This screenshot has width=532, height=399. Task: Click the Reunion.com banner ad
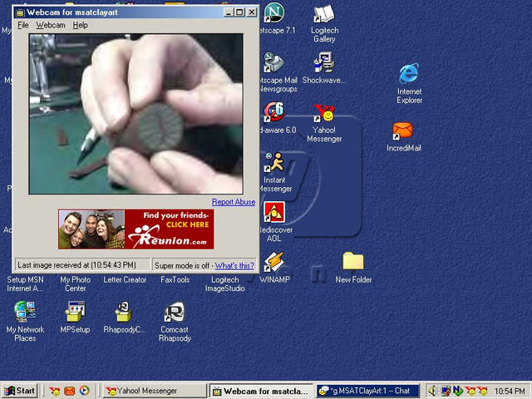pyautogui.click(x=136, y=229)
